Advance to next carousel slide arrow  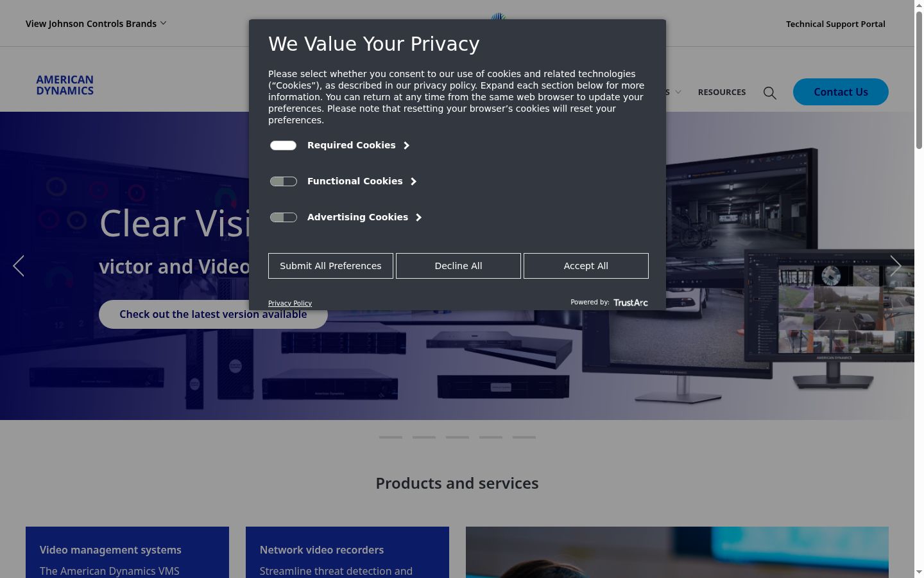coord(896,266)
